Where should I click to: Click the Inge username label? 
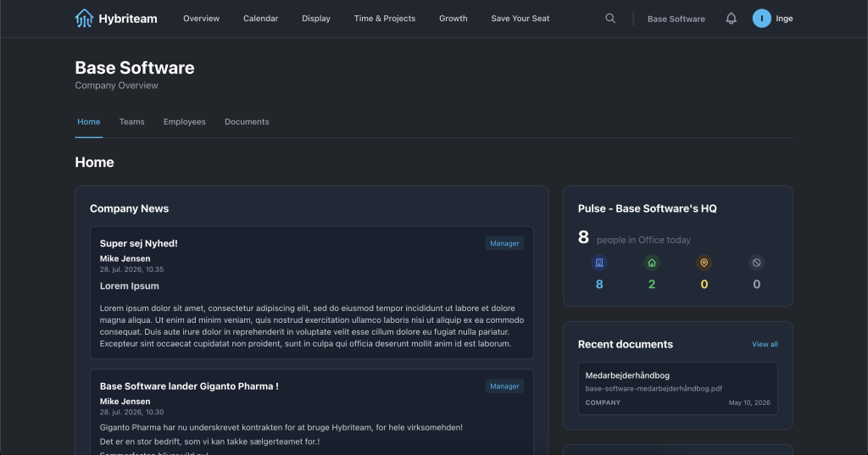784,19
